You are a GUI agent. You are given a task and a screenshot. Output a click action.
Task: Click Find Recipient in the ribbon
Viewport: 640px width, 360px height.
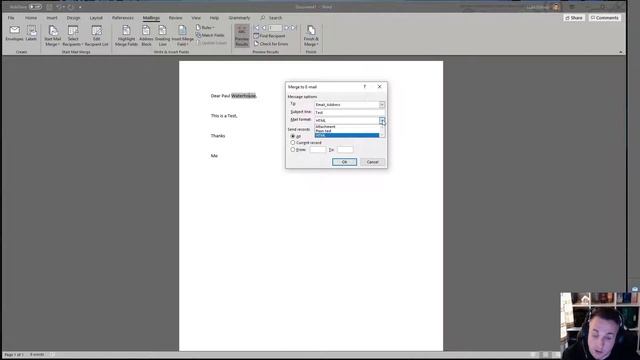(x=269, y=36)
